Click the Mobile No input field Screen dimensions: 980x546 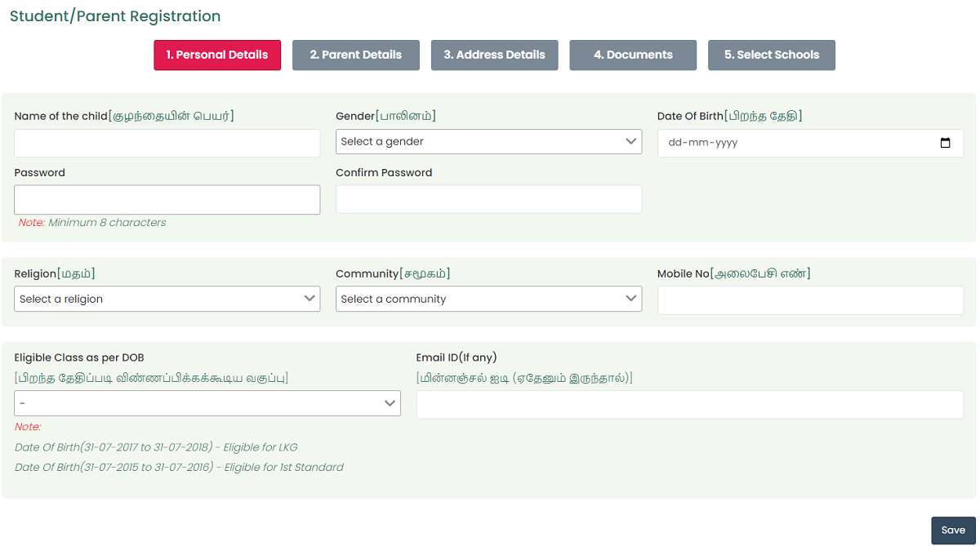pyautogui.click(x=810, y=300)
